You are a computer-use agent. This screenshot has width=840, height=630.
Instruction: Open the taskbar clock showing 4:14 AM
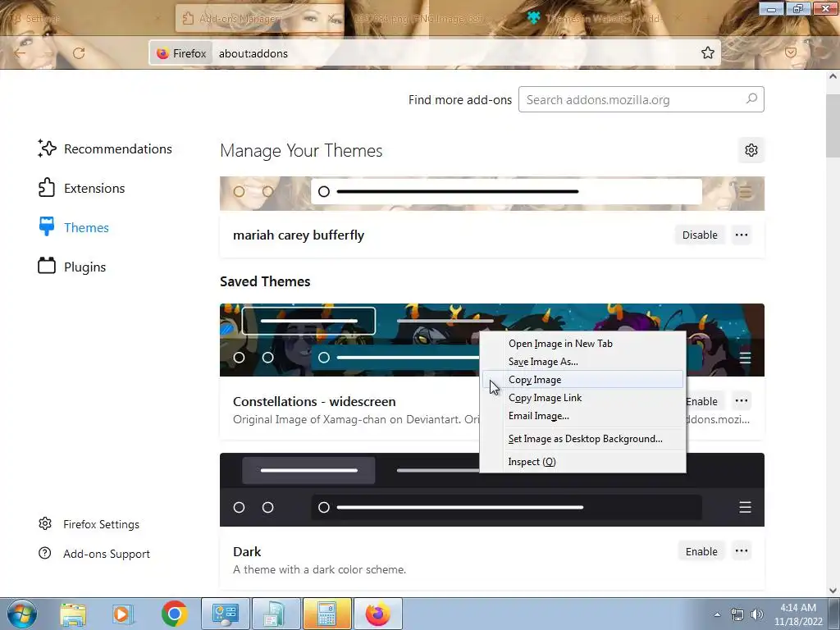pos(798,614)
